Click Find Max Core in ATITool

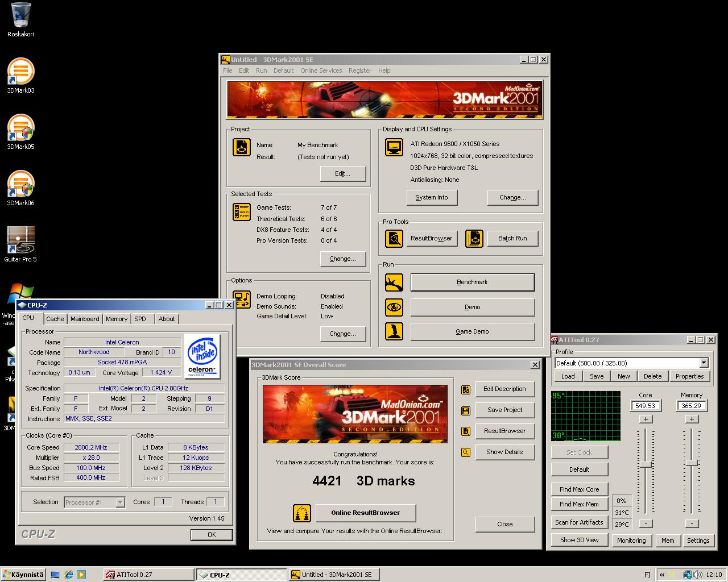click(580, 489)
